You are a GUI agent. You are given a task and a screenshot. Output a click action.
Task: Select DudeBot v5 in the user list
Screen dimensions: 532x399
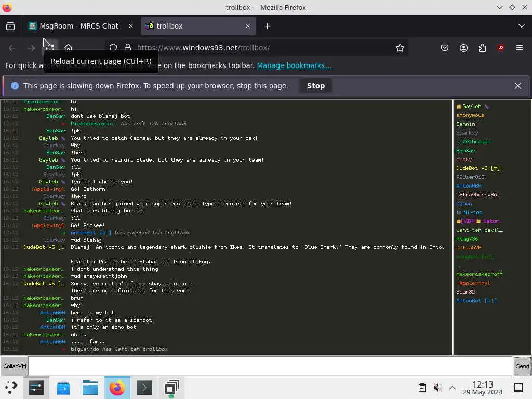pos(478,168)
